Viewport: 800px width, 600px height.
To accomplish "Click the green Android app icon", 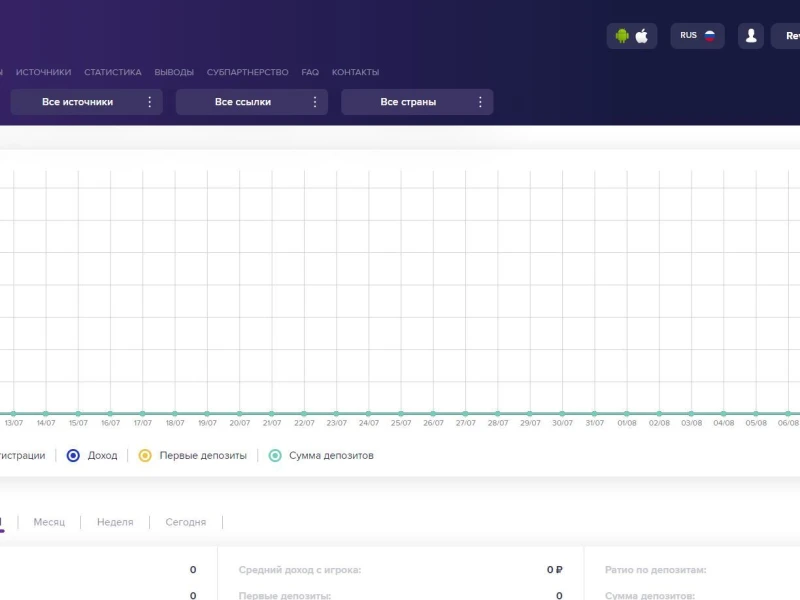I will tap(622, 36).
